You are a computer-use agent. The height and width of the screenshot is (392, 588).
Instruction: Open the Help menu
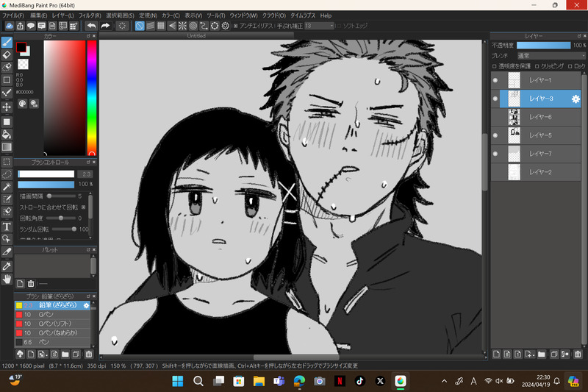pos(326,15)
